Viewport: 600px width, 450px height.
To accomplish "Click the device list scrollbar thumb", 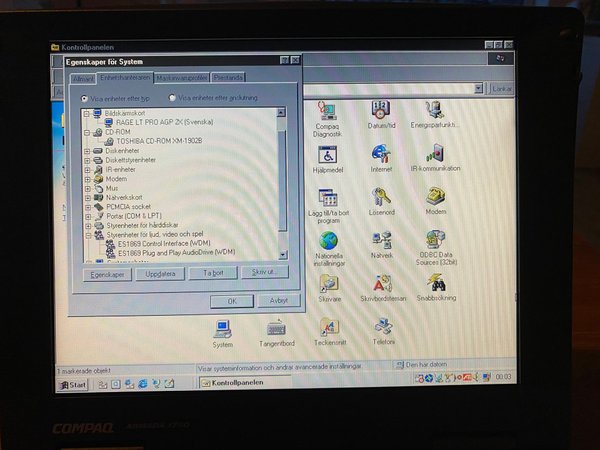I will click(x=282, y=180).
